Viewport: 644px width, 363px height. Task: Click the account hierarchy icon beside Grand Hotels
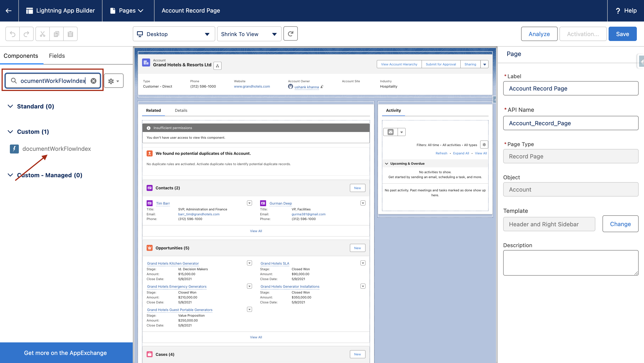click(x=218, y=66)
